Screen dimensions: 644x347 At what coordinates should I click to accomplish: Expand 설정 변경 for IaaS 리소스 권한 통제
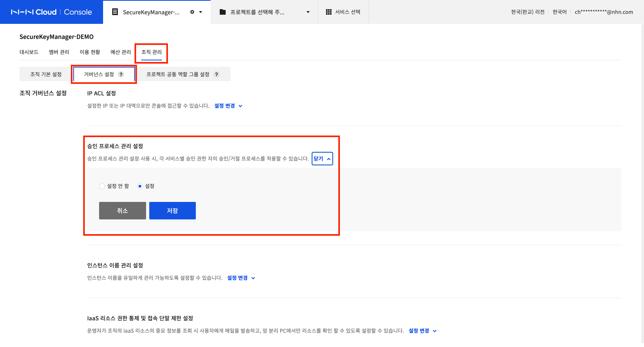coord(423,331)
